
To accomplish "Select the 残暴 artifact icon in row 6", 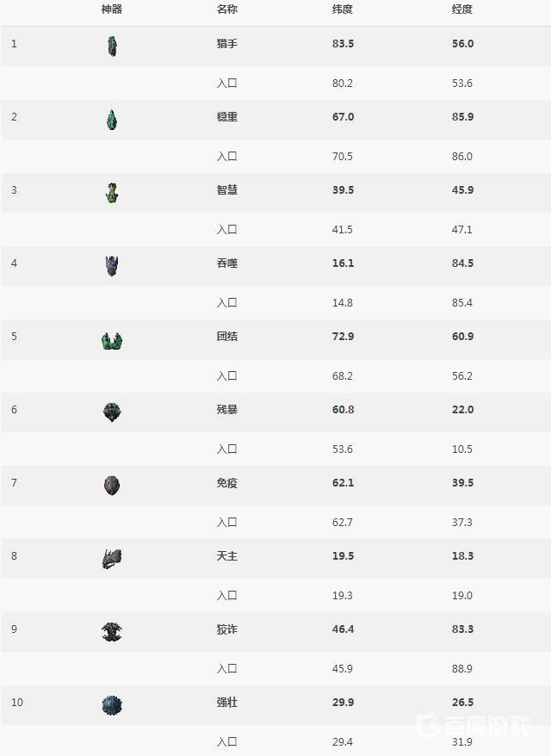I will click(112, 412).
